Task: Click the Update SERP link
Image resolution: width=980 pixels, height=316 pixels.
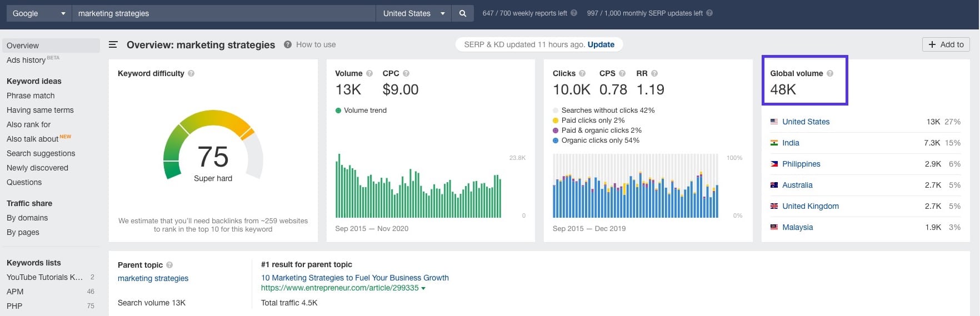Action: pyautogui.click(x=601, y=44)
